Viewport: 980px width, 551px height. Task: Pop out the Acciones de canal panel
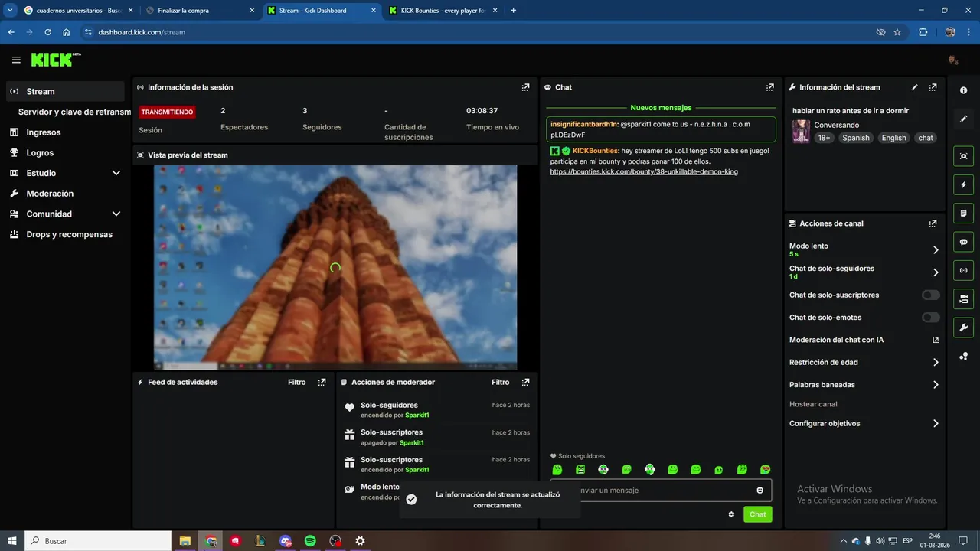[933, 223]
